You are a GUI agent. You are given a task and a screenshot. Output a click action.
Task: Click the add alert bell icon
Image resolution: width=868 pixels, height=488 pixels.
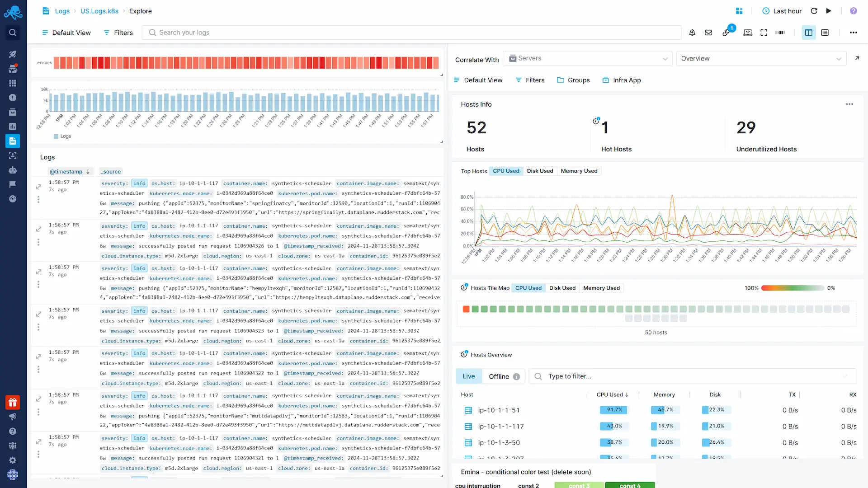click(x=692, y=33)
